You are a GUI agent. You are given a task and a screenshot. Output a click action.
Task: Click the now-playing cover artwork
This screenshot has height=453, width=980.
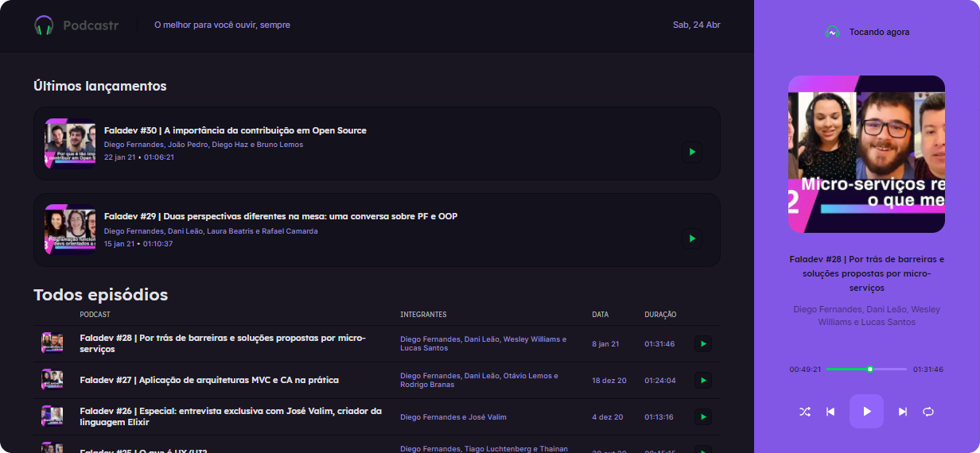coord(866,154)
